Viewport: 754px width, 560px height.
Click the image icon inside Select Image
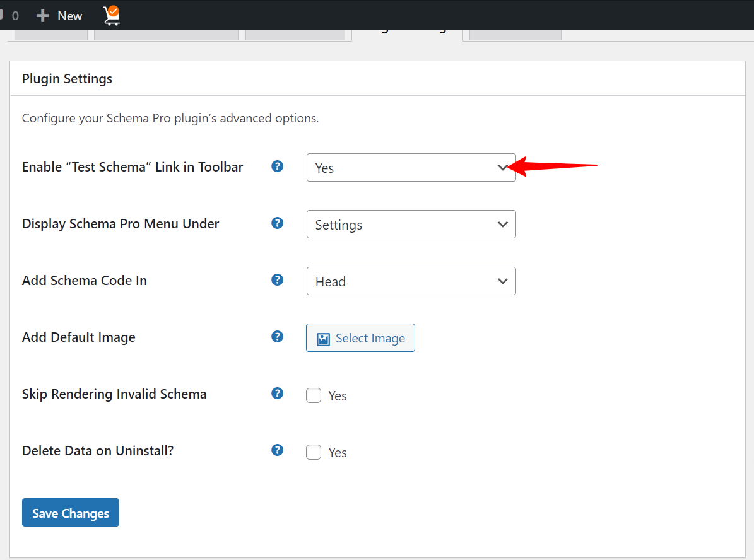click(324, 339)
